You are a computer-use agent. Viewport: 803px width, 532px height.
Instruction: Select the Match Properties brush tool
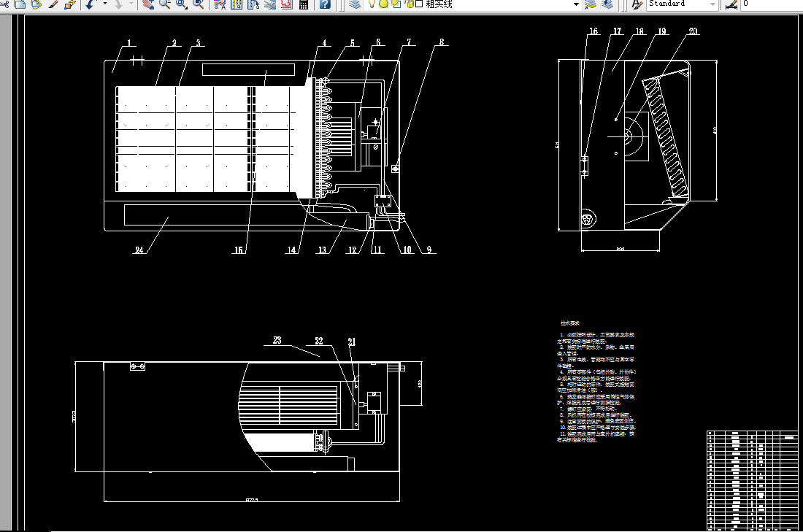53,4
